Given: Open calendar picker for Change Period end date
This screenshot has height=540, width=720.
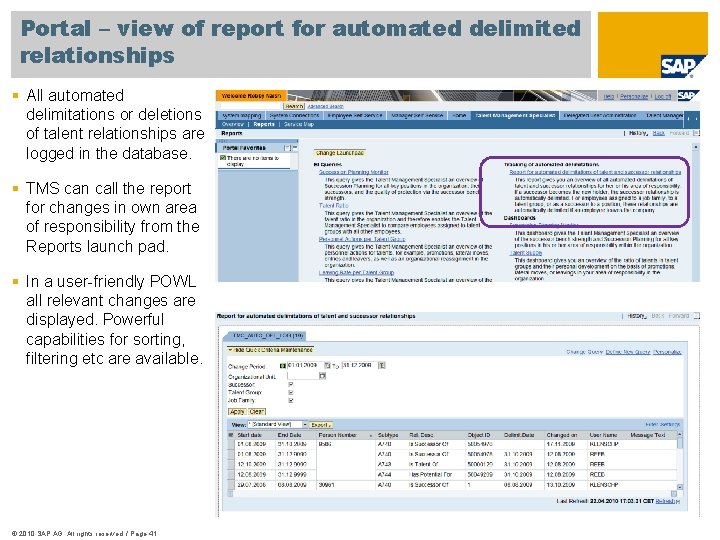Looking at the screenshot, I should (382, 366).
